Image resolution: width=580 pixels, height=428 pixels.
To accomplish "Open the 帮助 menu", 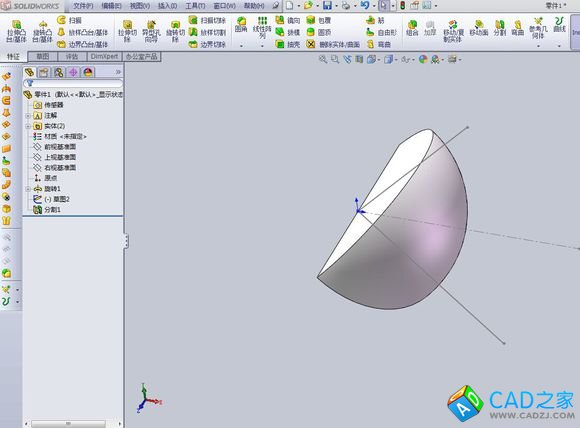I will tap(254, 6).
